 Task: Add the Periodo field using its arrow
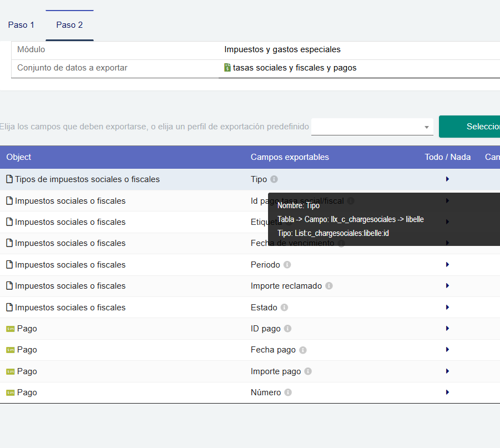[x=447, y=265]
